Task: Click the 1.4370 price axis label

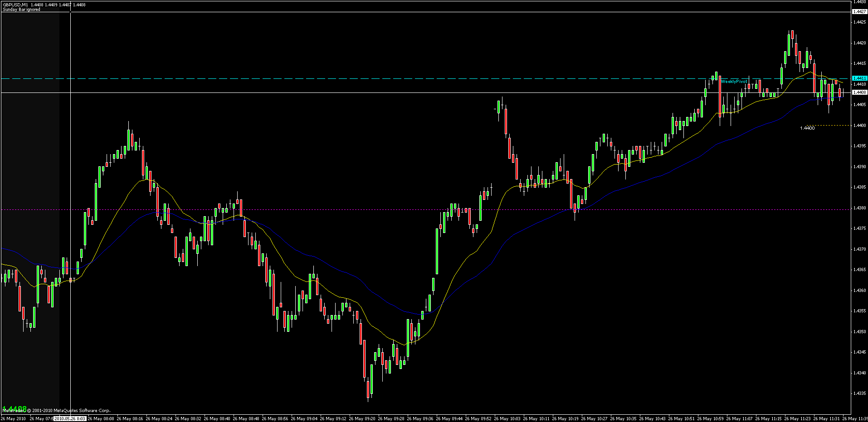Action: pos(860,249)
